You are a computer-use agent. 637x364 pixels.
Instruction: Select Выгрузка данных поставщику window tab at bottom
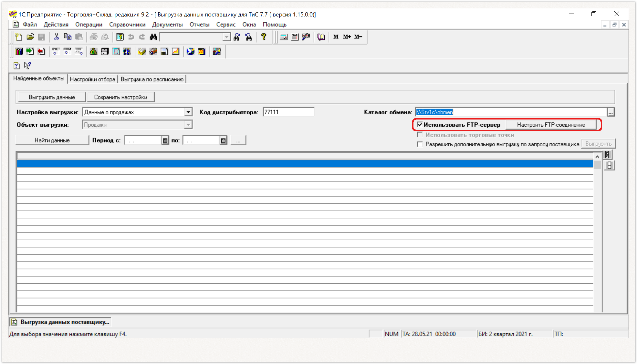(x=61, y=322)
